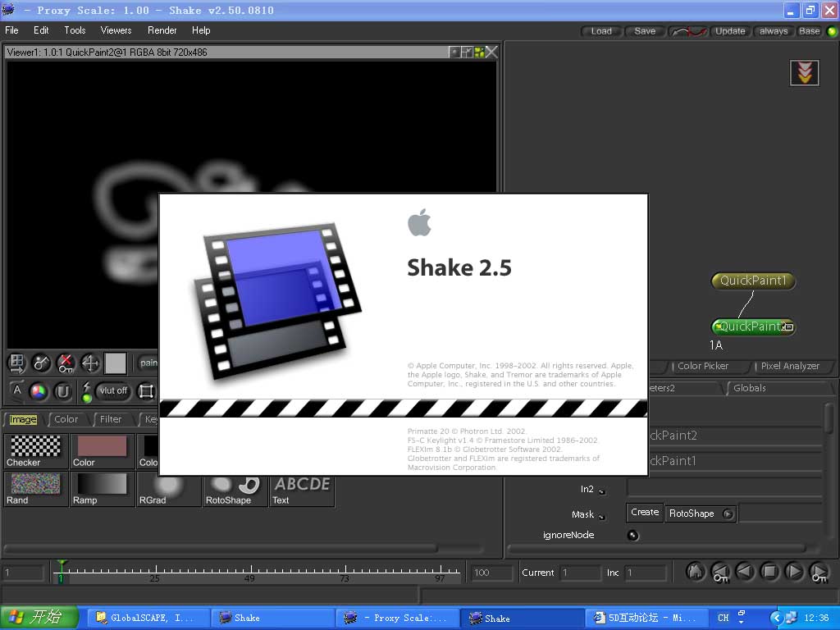The height and width of the screenshot is (630, 840).
Task: Open the Tools menu
Action: coord(75,30)
